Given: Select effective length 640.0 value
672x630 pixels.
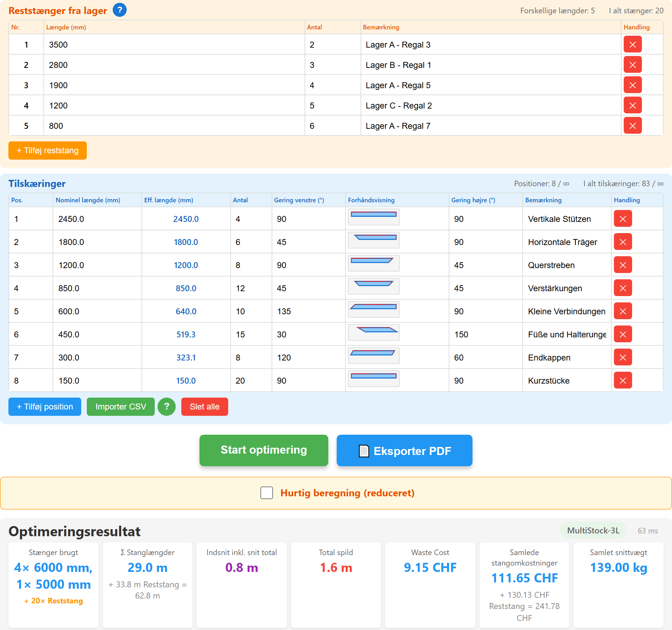Looking at the screenshot, I should coord(186,311).
